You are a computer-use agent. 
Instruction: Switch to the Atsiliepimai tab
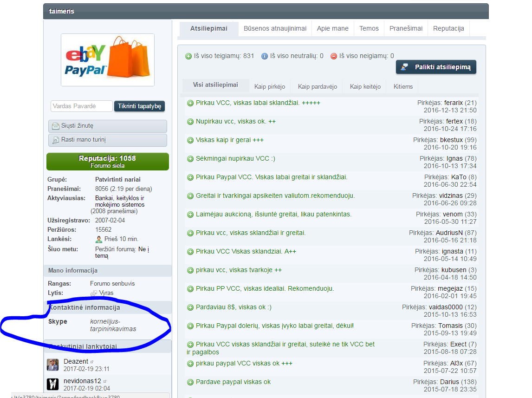[x=208, y=28]
